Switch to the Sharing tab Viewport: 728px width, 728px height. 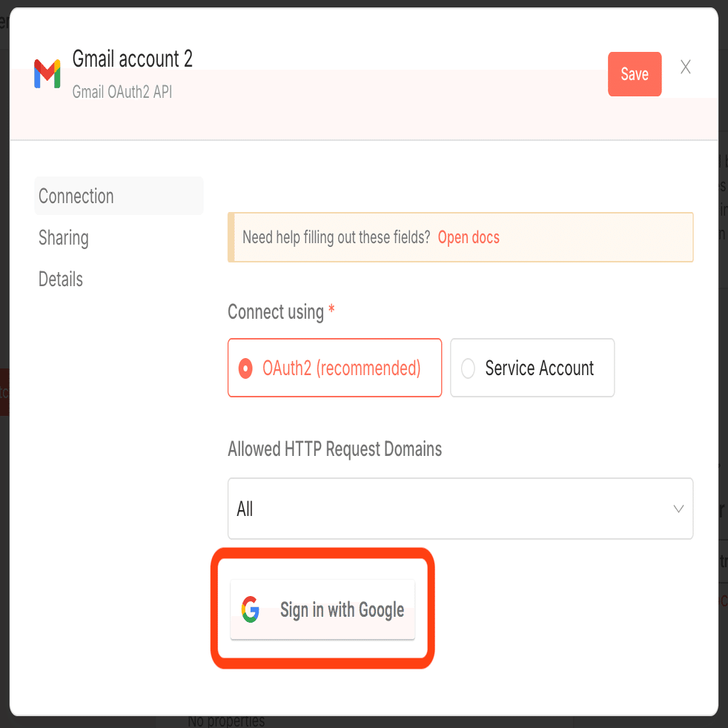(x=64, y=238)
